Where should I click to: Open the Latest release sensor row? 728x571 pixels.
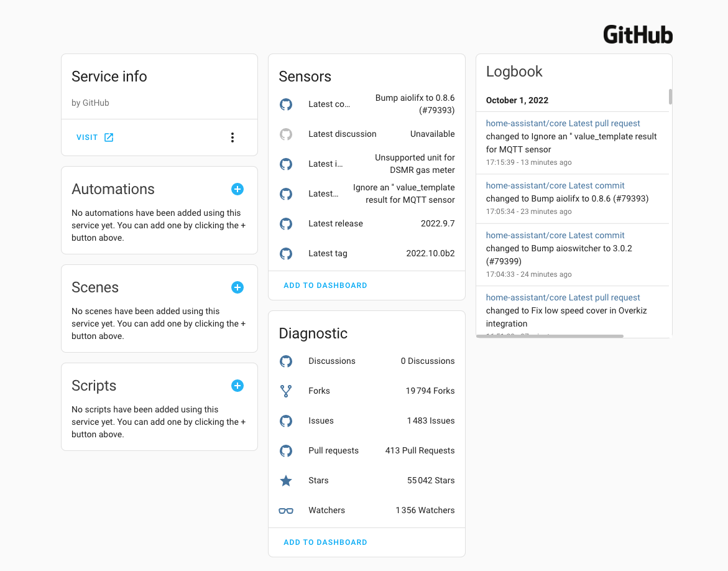[x=367, y=224]
